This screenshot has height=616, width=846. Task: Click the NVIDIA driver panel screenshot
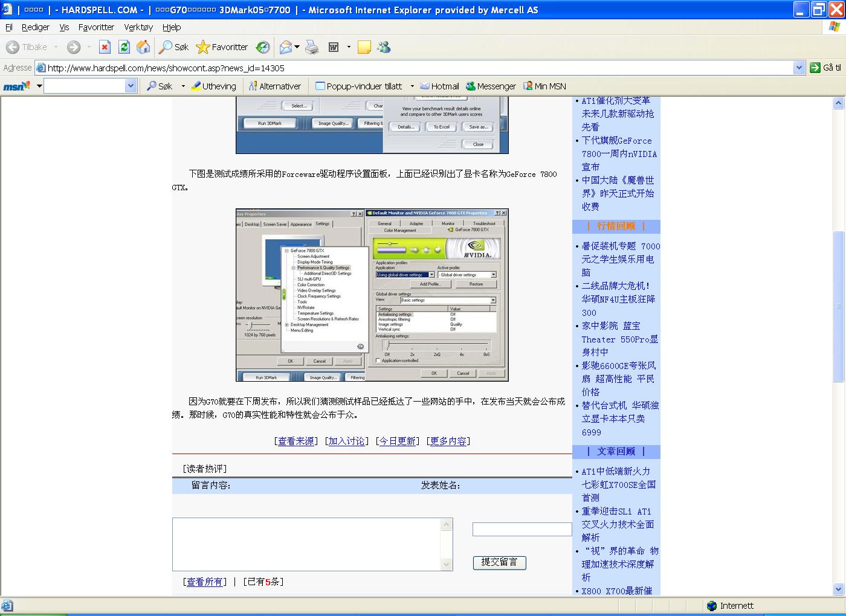[372, 295]
